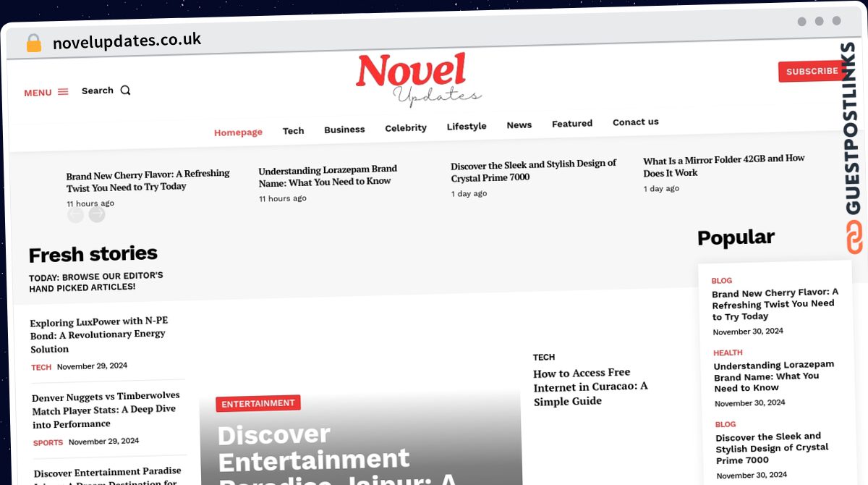The width and height of the screenshot is (868, 485).
Task: Click the MENU label
Action: (x=38, y=93)
